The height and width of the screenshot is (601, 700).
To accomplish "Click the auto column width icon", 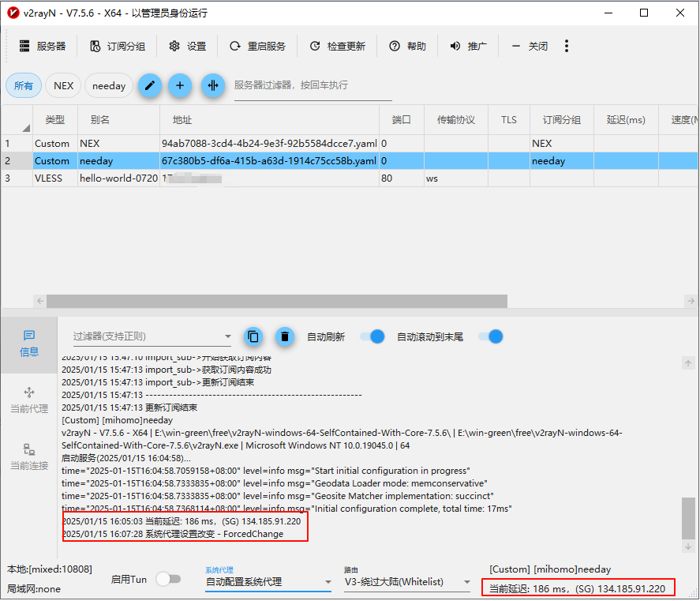I will coord(212,85).
